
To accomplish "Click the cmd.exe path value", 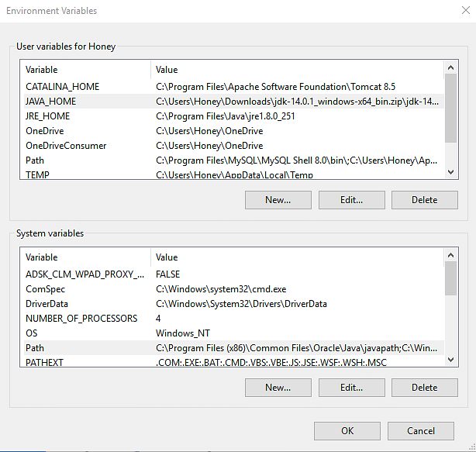I will [221, 289].
